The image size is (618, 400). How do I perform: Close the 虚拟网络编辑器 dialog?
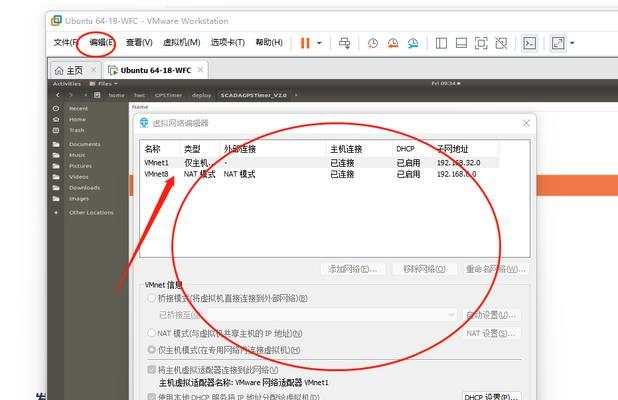click(x=526, y=123)
